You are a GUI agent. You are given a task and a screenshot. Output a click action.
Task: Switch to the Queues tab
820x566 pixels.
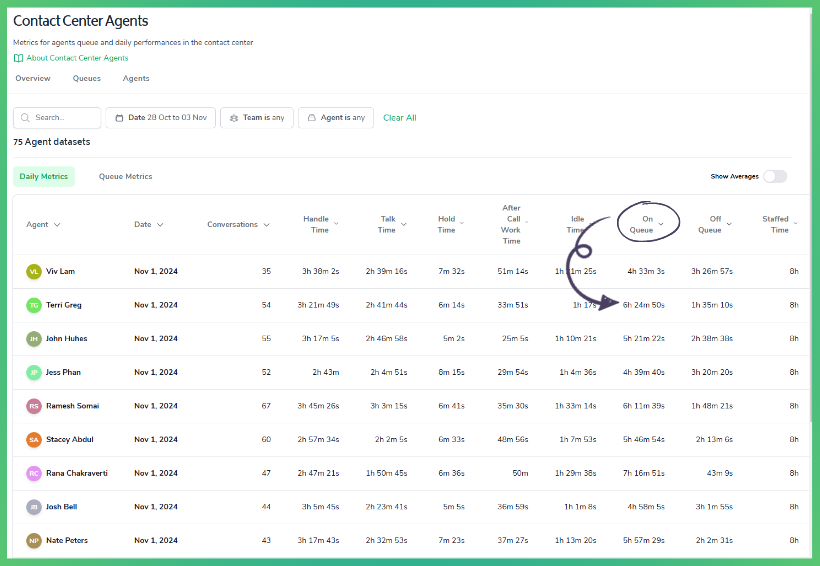87,78
